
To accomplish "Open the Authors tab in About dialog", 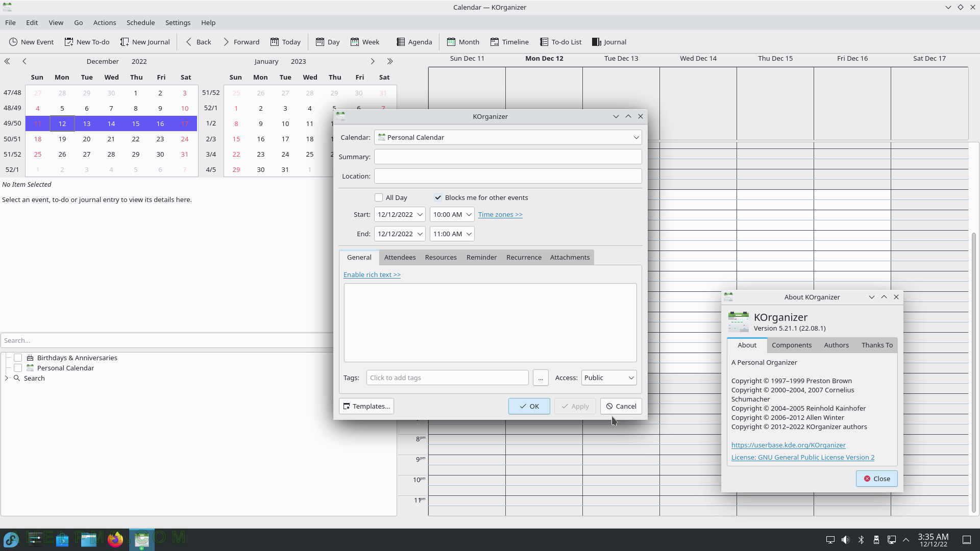I will coord(836,345).
